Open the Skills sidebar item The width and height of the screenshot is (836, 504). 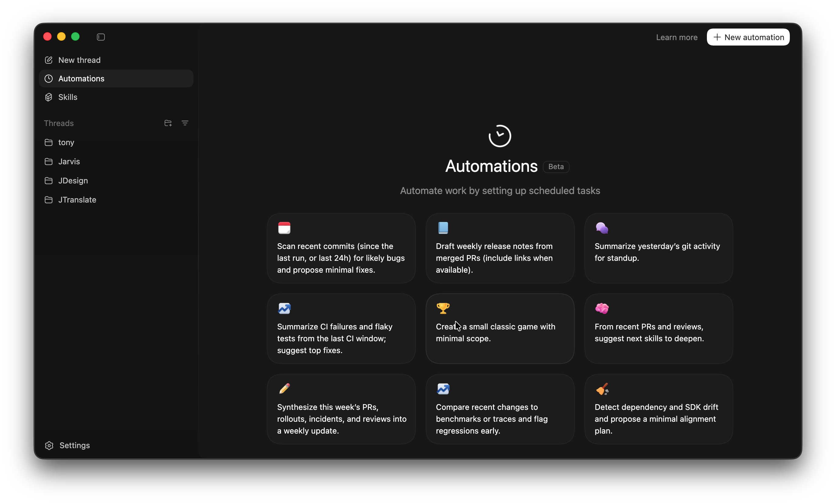click(x=68, y=97)
